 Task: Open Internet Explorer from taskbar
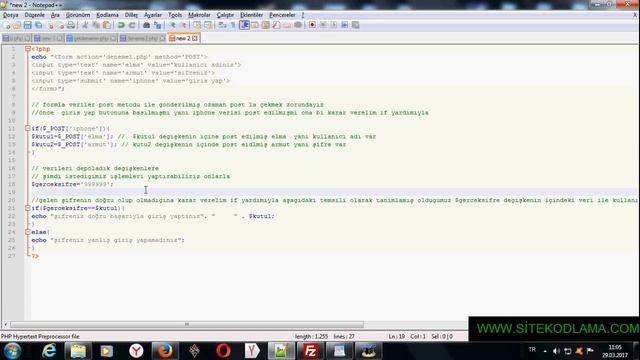point(49,351)
